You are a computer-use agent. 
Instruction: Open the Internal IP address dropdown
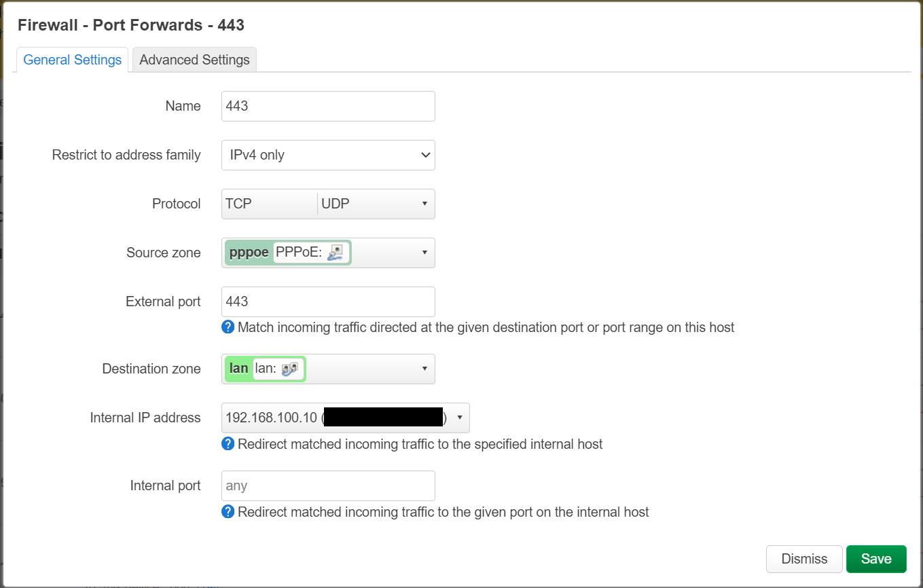click(x=459, y=418)
